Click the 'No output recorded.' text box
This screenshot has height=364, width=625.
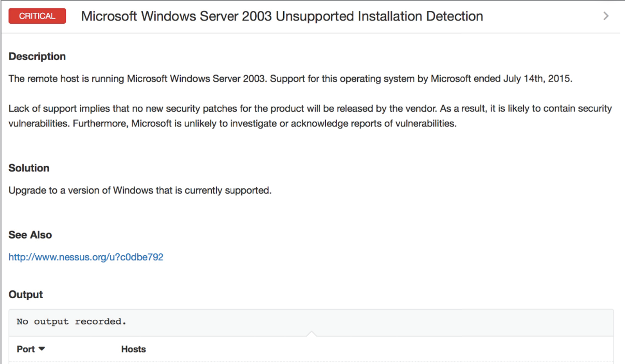click(311, 322)
